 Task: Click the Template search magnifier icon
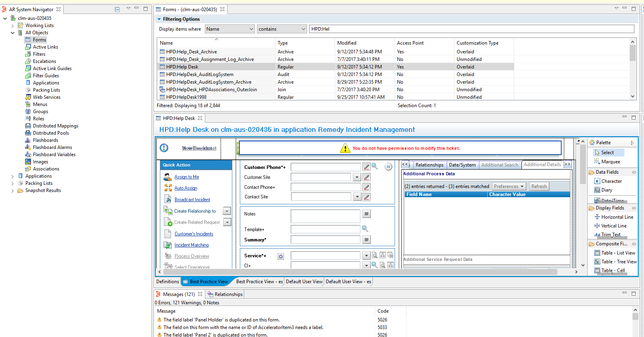(365, 229)
